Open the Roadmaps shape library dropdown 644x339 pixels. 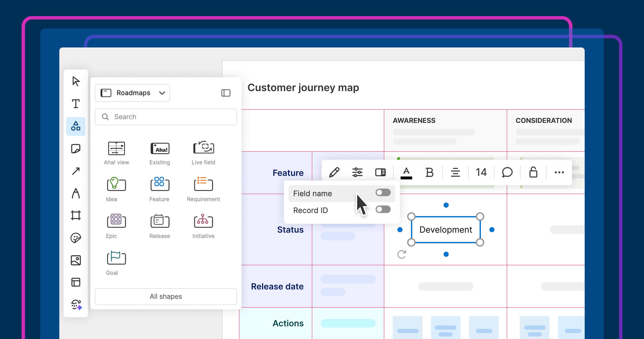pyautogui.click(x=132, y=93)
